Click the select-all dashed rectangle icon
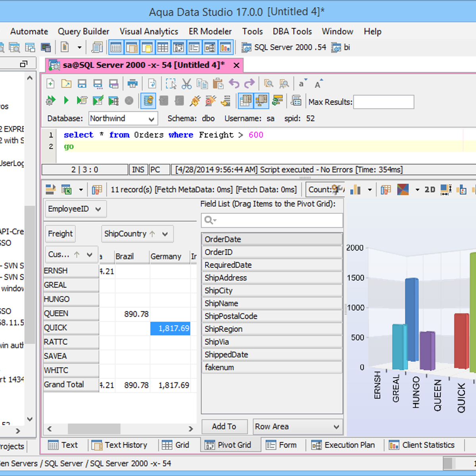Screen dimensions: 476x476 coord(171,84)
